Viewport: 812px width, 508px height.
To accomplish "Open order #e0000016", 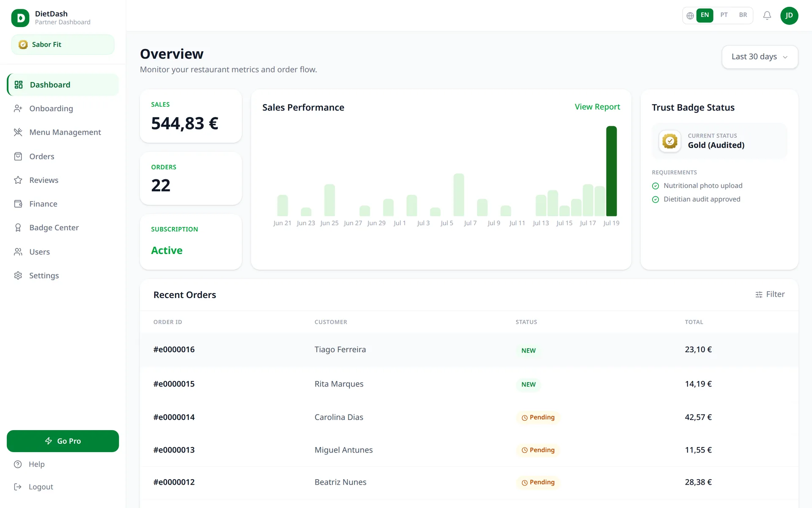I will point(174,350).
